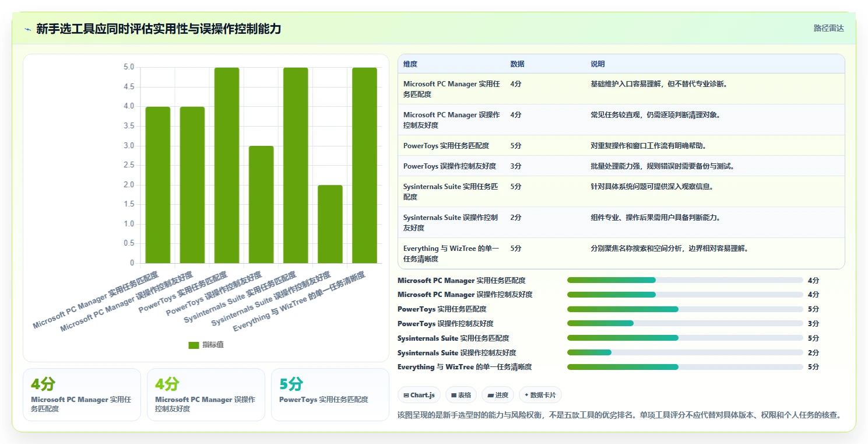The width and height of the screenshot is (868, 444).
Task: Click the 3分 value in the table
Action: click(516, 166)
